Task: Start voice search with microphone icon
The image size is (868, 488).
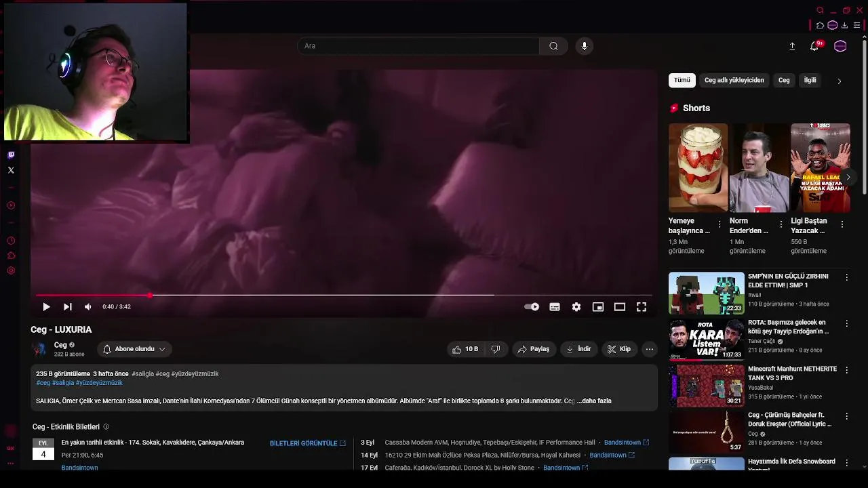Action: tap(585, 46)
